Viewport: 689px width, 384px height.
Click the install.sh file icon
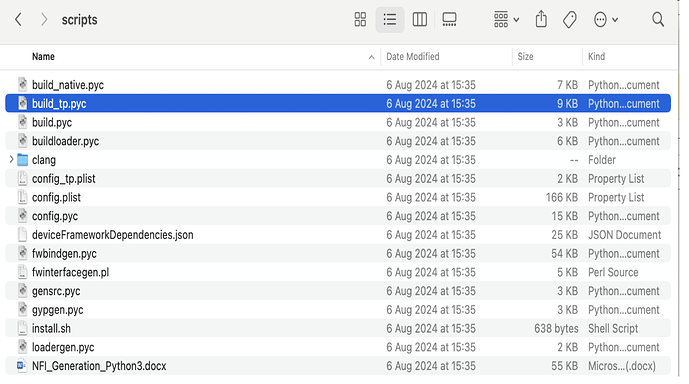coord(23,328)
